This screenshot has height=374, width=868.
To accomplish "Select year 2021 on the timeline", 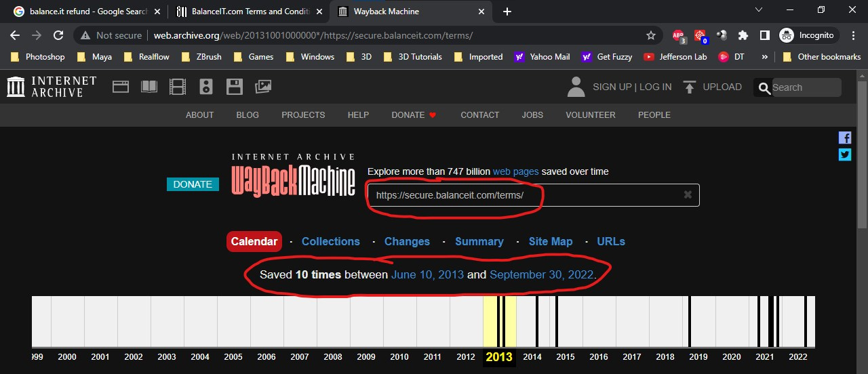I will click(x=765, y=357).
